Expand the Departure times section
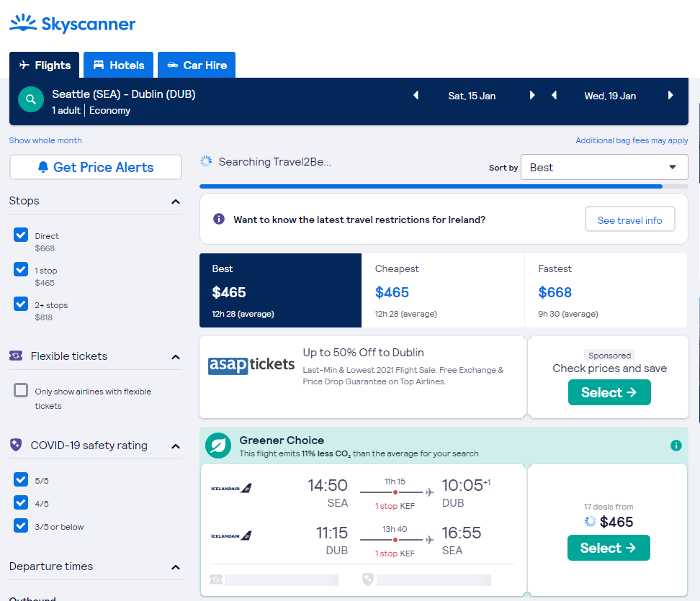 (175, 567)
